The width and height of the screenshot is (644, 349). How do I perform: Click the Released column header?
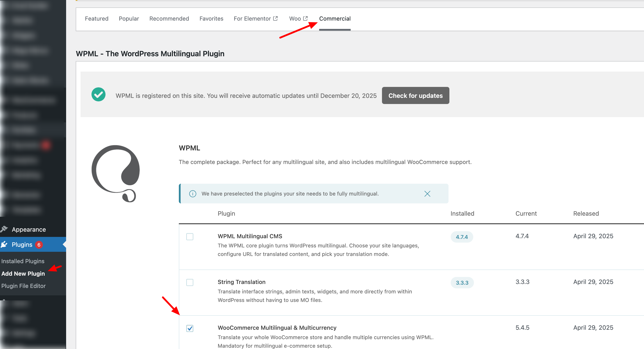pyautogui.click(x=586, y=213)
